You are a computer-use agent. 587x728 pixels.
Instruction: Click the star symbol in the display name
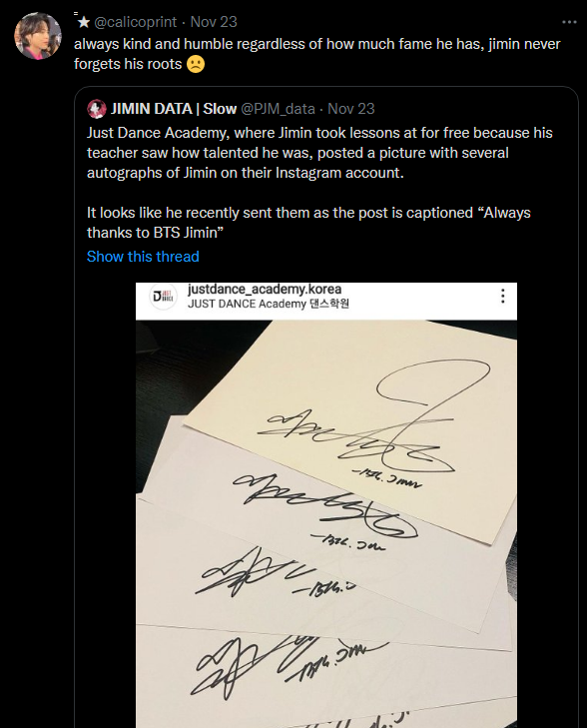[84, 22]
